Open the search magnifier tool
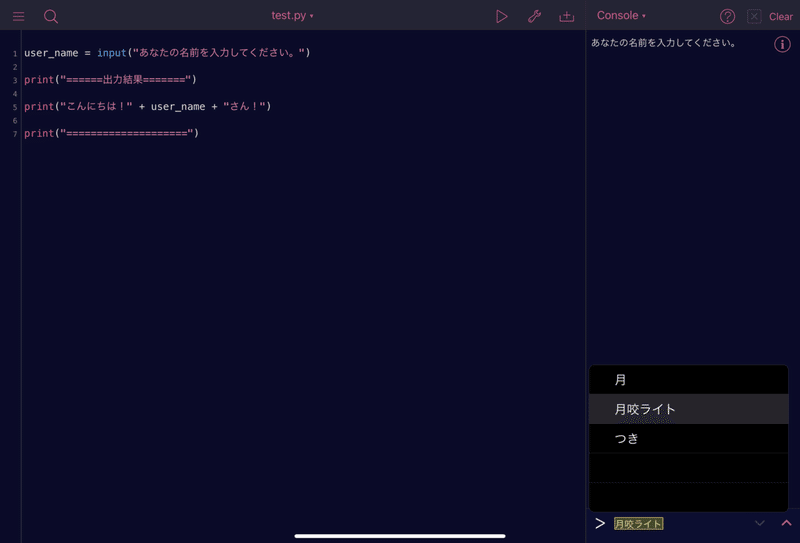 coord(51,16)
